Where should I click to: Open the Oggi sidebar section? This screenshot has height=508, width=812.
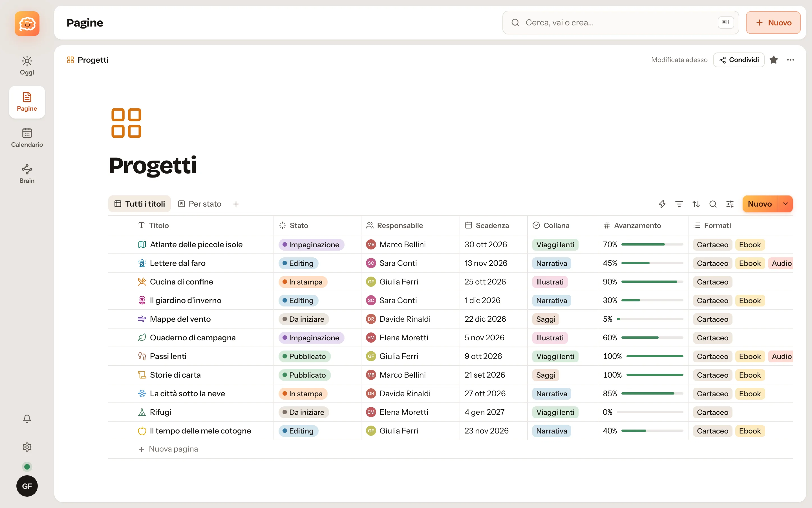pos(27,66)
